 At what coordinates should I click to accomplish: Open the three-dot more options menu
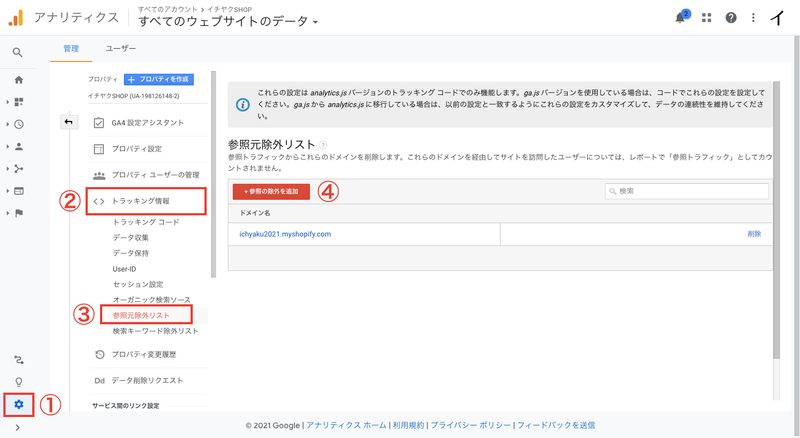(x=753, y=18)
